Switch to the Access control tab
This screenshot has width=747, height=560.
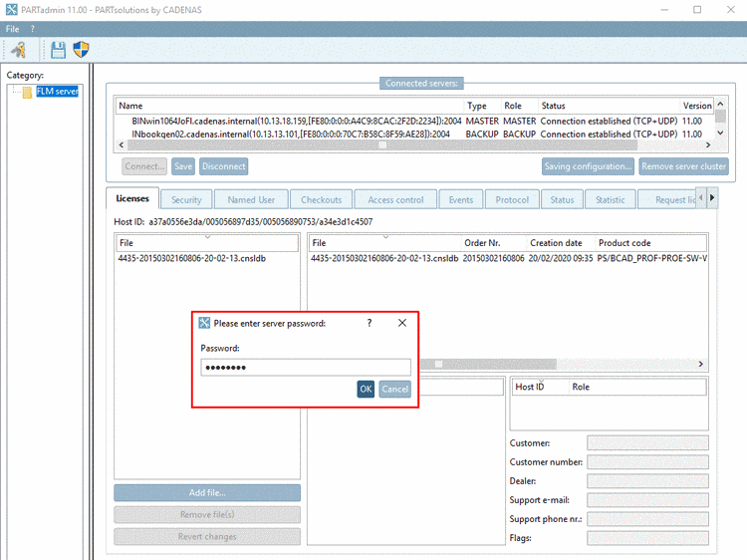coord(395,199)
